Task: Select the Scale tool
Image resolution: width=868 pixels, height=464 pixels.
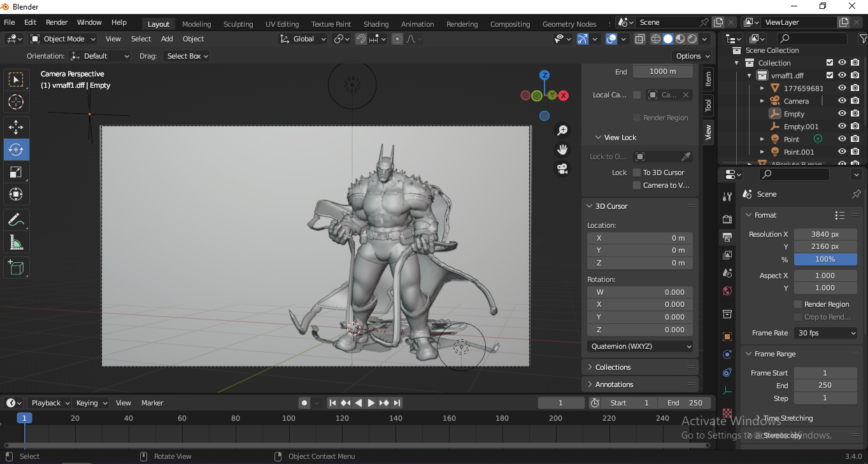Action: tap(16, 172)
